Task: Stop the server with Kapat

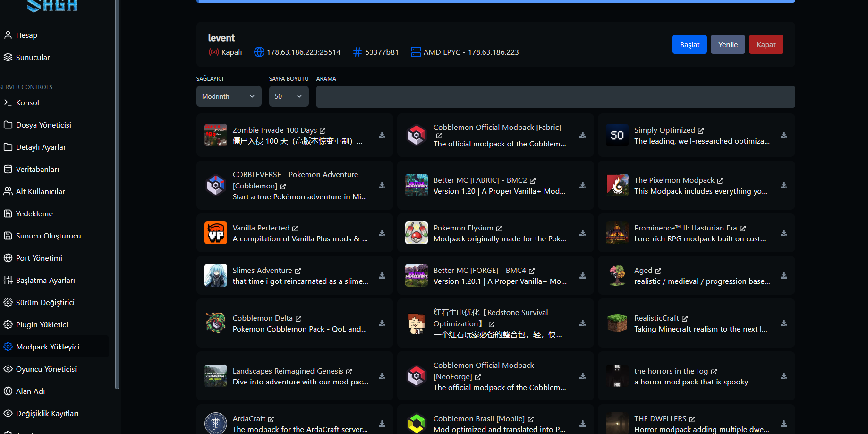Action: tap(766, 44)
